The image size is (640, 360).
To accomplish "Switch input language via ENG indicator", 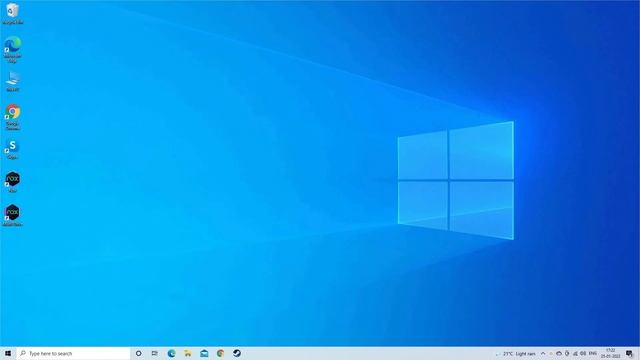I will 593,353.
